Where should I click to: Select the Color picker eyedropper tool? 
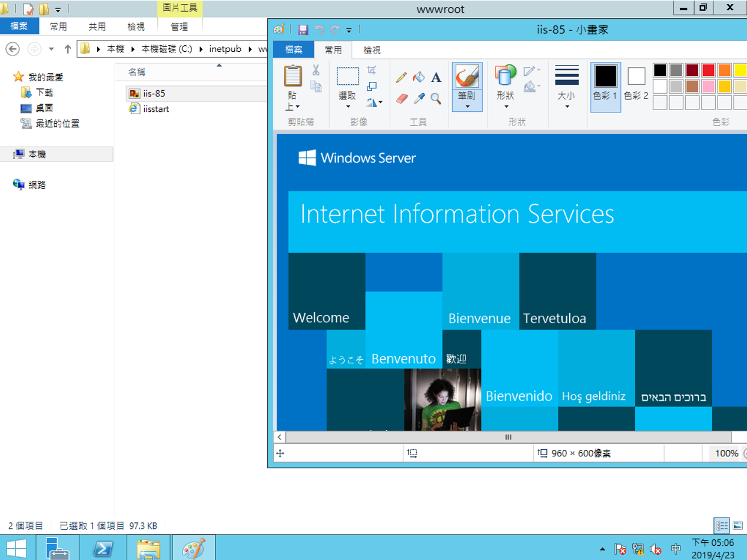pos(419,98)
